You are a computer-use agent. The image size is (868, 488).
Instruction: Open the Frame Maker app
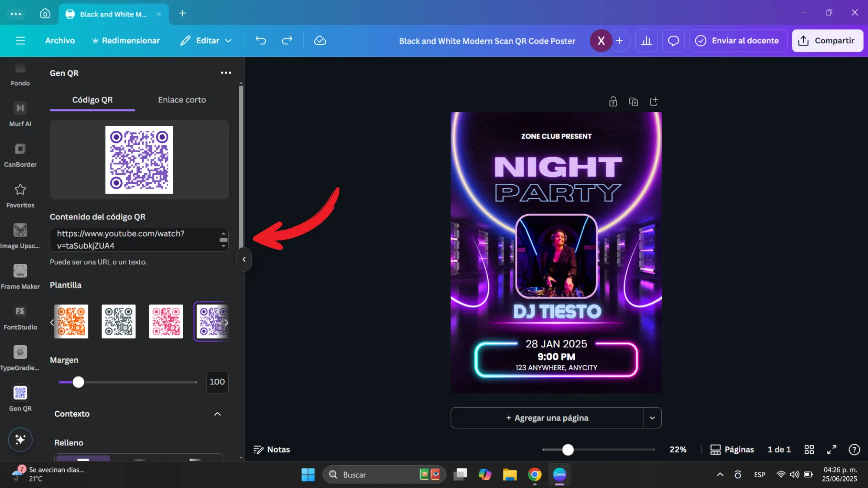click(x=20, y=277)
